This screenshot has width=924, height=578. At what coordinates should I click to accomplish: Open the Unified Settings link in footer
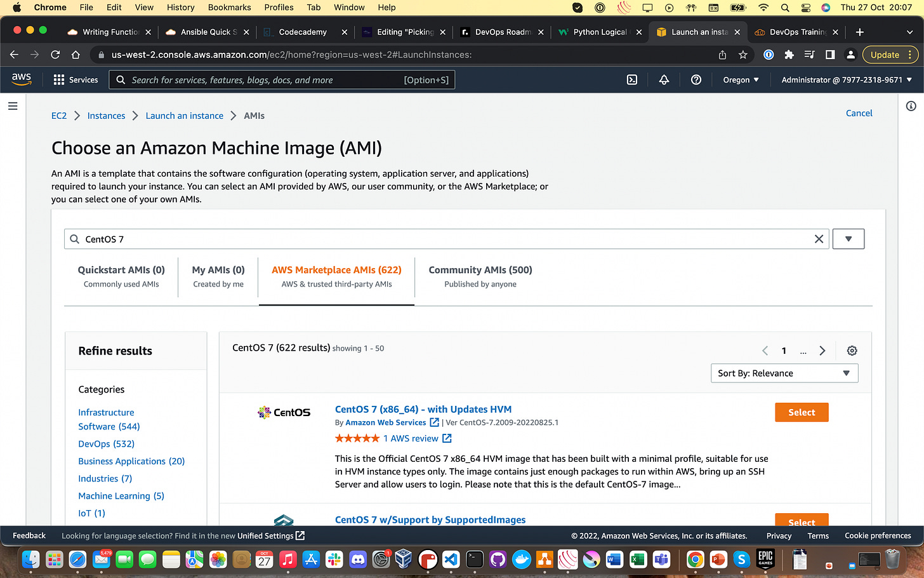[271, 535]
